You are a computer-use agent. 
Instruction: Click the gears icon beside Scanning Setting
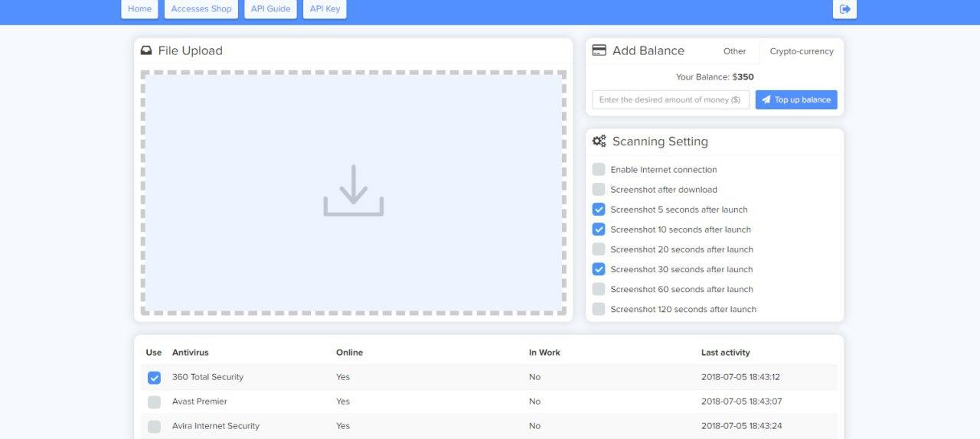[x=599, y=141]
